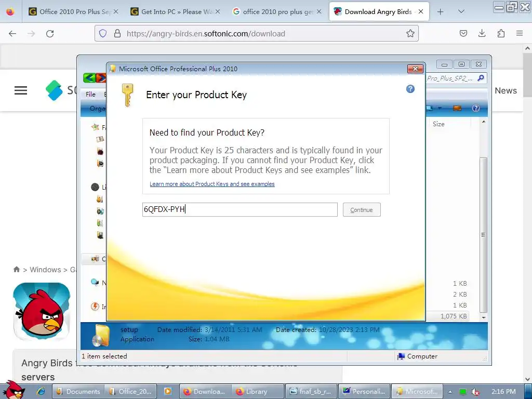Click the Computer label in Explorer status bar
The width and height of the screenshot is (532, 399).
pos(422,356)
